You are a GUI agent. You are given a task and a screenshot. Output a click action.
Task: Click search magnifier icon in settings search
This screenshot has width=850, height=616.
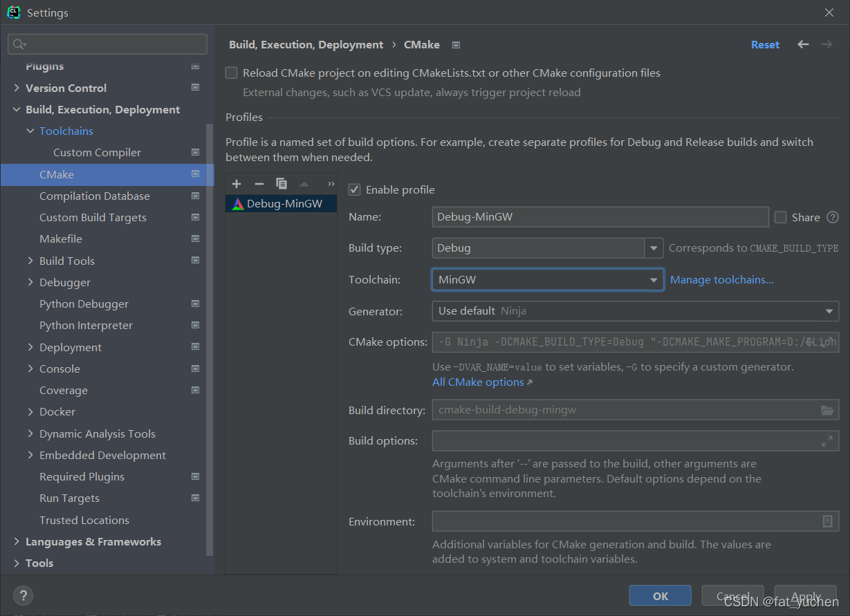(19, 44)
